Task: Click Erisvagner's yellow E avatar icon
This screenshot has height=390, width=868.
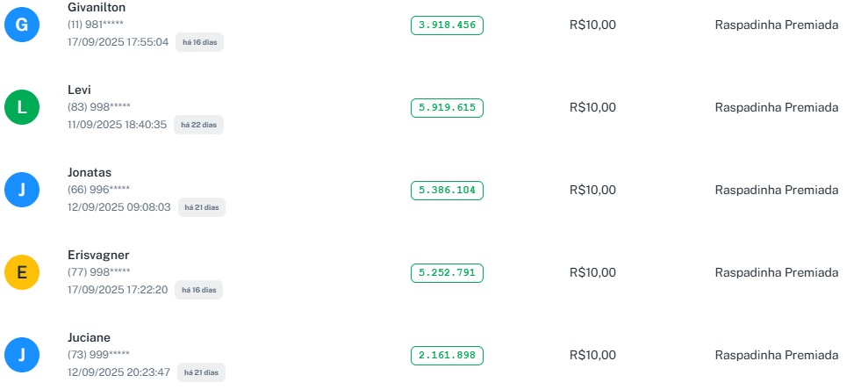Action: pyautogui.click(x=22, y=272)
